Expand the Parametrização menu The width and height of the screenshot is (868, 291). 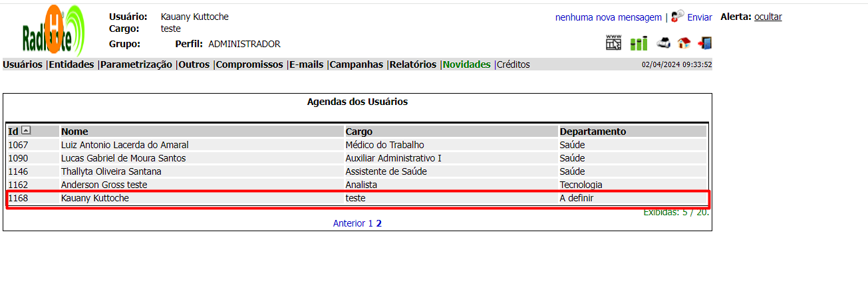[x=136, y=65]
